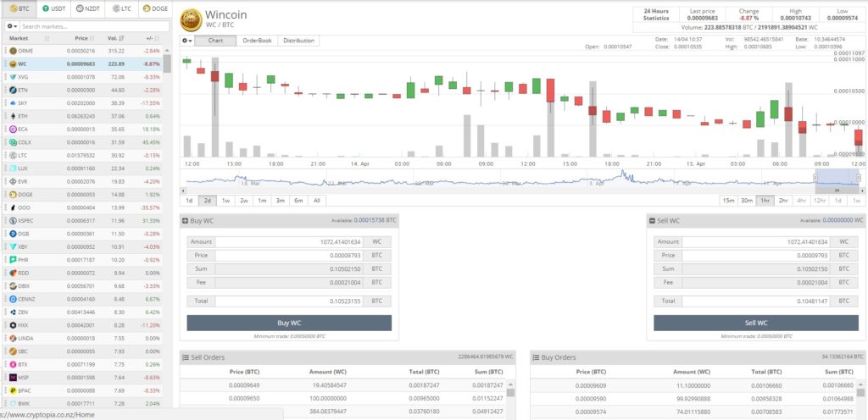Sort markets by the Vol. column

coord(112,38)
